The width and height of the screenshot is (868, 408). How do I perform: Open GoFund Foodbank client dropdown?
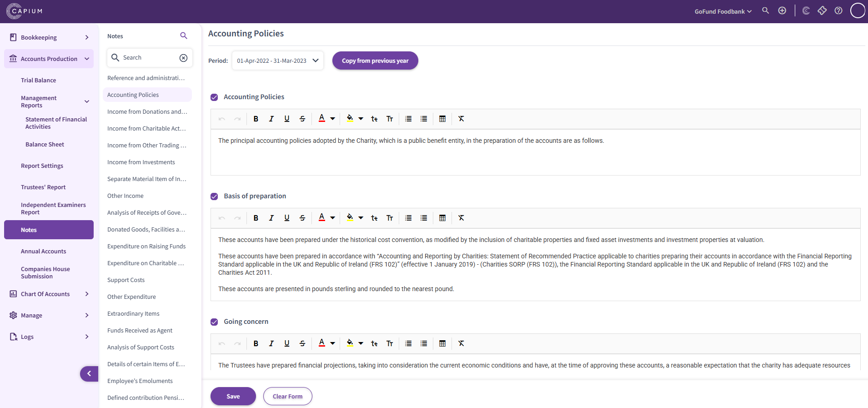pos(723,11)
